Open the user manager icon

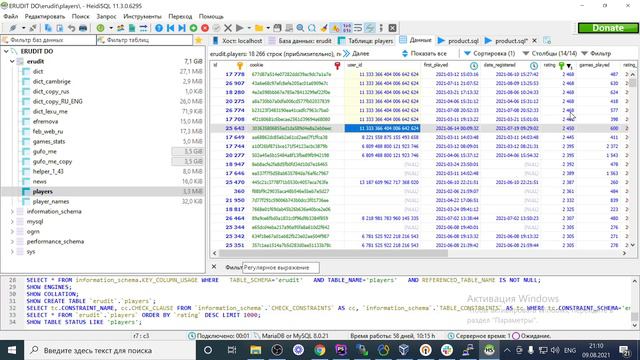click(x=120, y=28)
